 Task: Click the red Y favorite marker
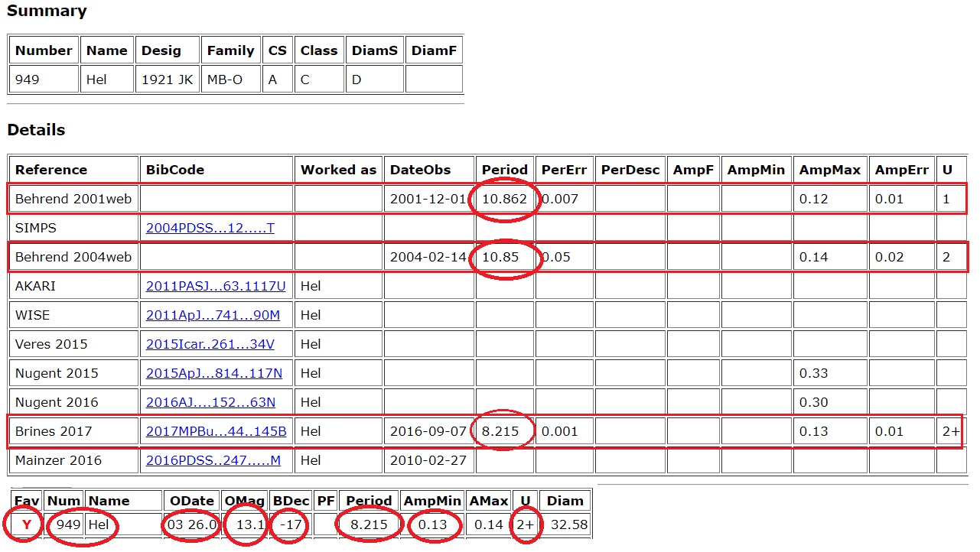coord(27,524)
